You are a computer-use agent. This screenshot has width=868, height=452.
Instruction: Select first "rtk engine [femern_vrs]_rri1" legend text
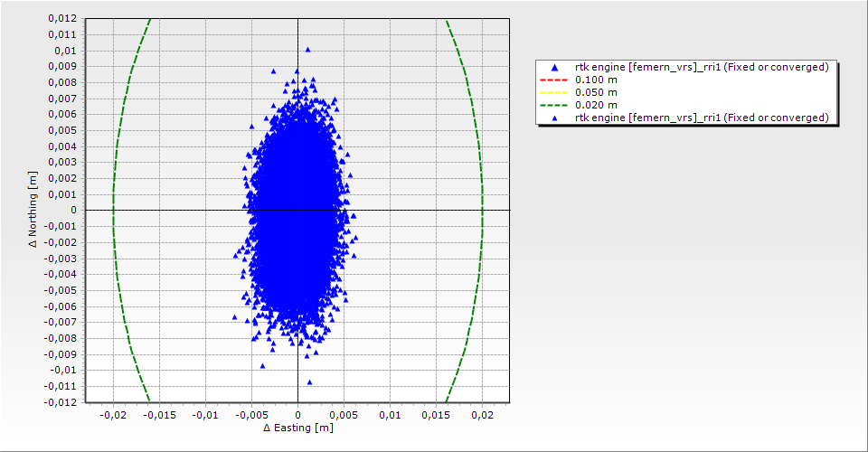pyautogui.click(x=702, y=68)
